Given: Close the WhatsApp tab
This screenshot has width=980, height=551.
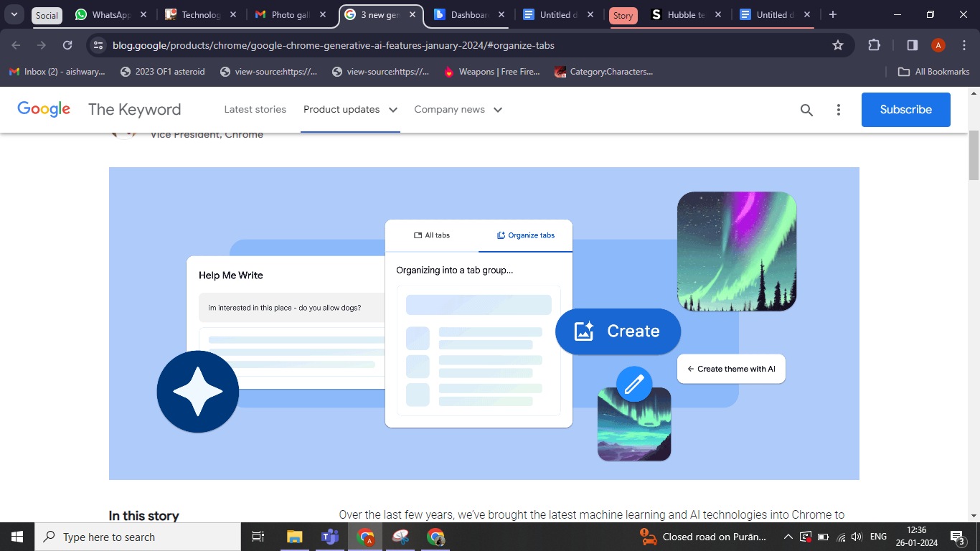Looking at the screenshot, I should (143, 14).
